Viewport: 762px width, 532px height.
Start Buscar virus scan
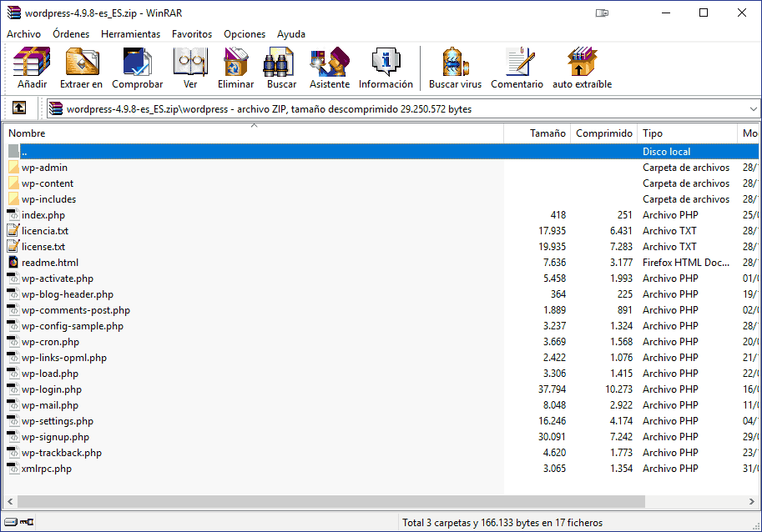(455, 68)
